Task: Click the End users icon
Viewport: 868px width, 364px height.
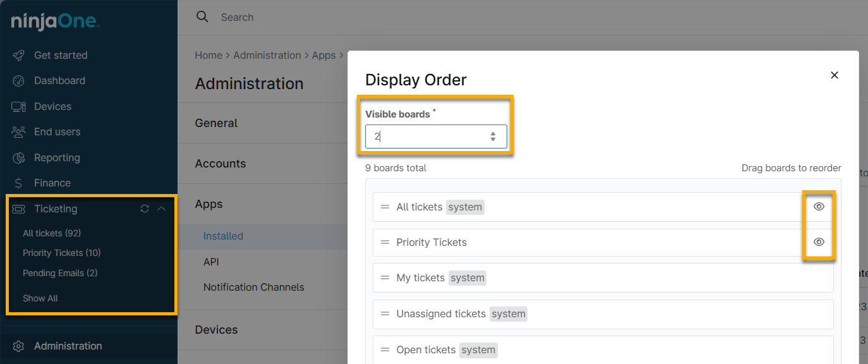Action: point(18,131)
